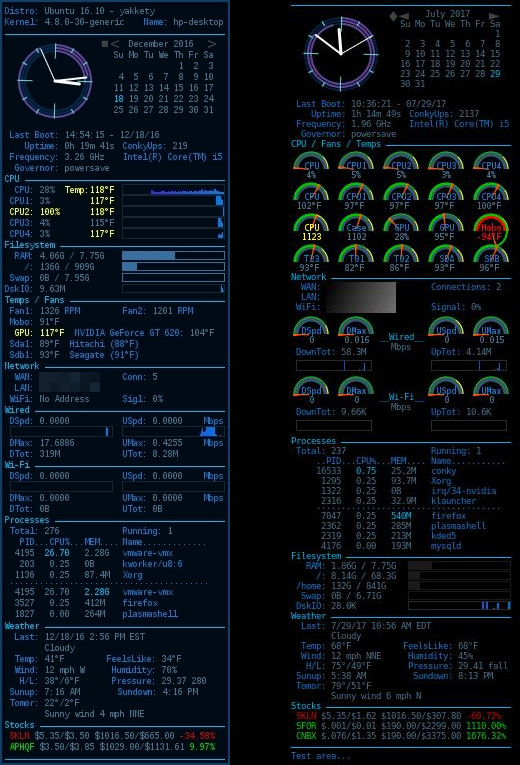Click the Case fan 1102 gauge

coord(356,228)
